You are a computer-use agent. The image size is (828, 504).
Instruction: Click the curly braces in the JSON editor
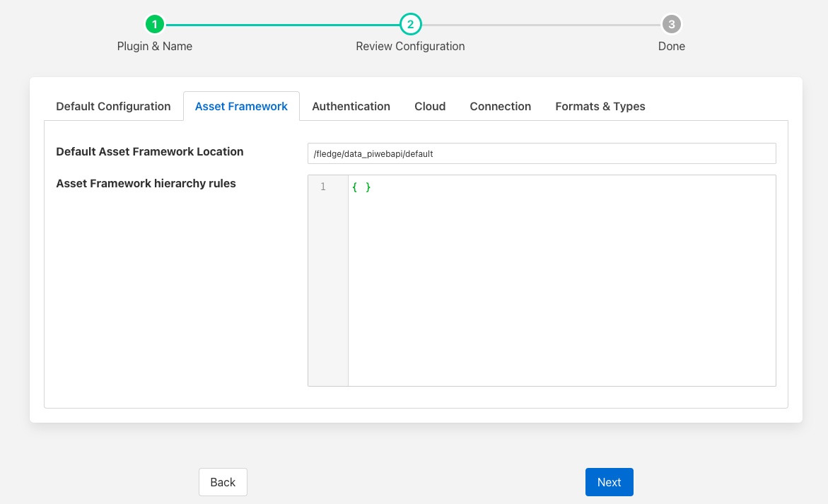[362, 187]
